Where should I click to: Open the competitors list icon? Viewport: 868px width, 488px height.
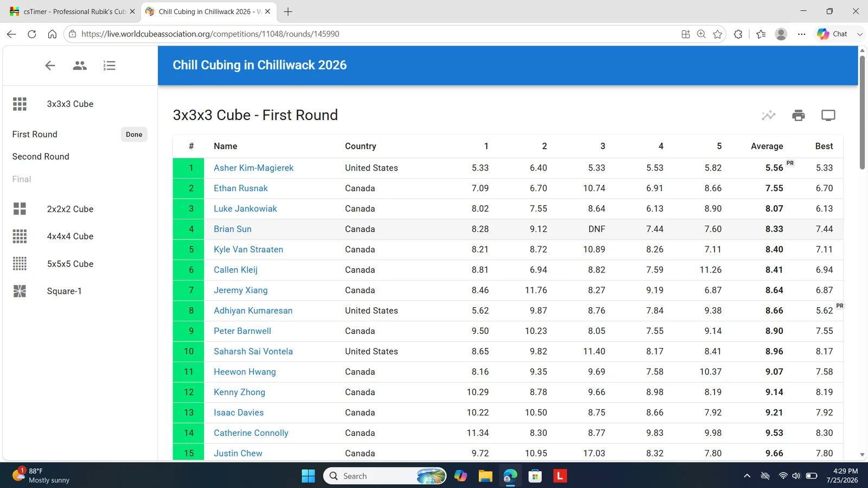click(80, 66)
